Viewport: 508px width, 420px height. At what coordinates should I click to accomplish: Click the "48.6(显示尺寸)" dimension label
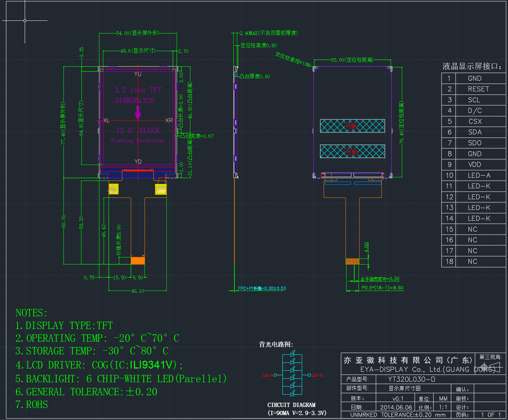(x=138, y=51)
